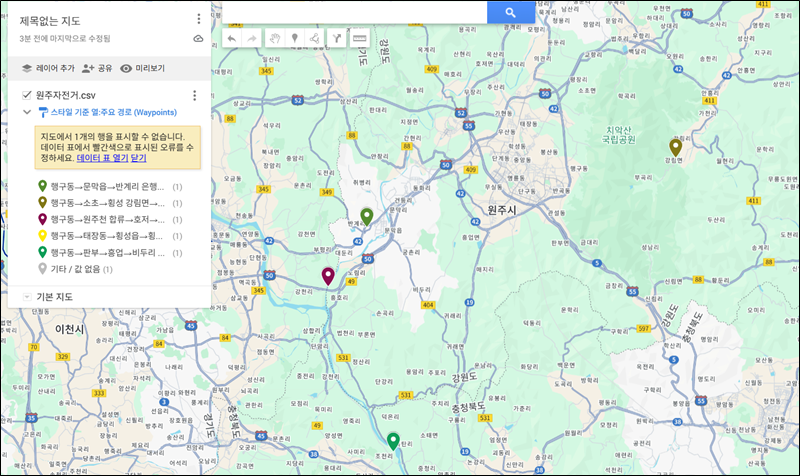The image size is (800, 476).
Task: Click 닫기 to dismiss warning
Action: 139,158
